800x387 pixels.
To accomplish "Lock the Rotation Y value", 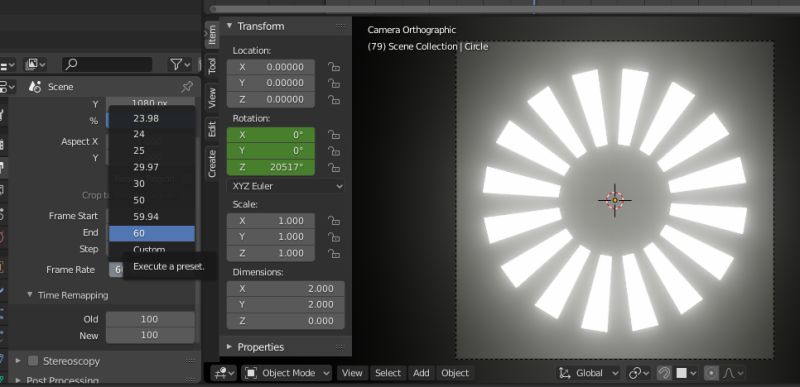I will click(334, 151).
